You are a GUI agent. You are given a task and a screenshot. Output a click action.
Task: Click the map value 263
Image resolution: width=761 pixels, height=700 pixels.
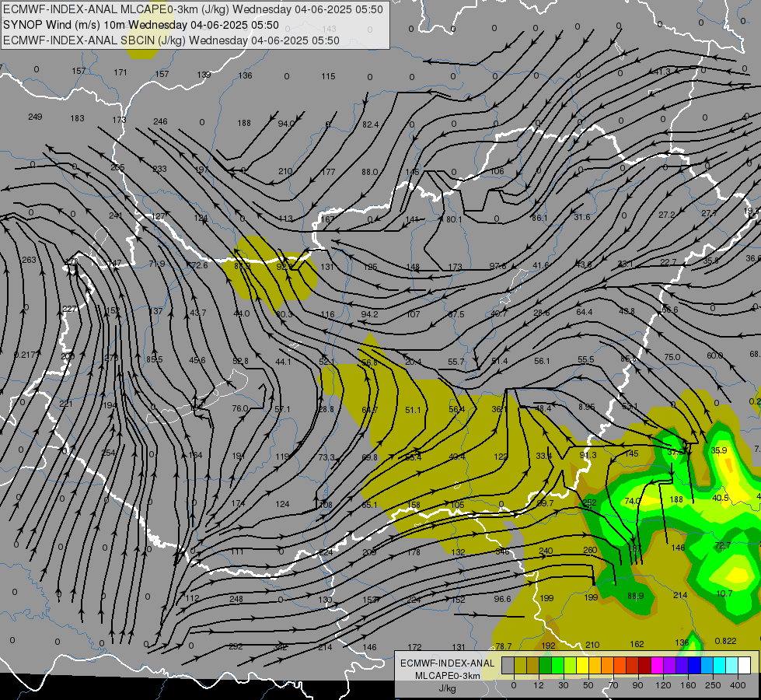pos(29,260)
